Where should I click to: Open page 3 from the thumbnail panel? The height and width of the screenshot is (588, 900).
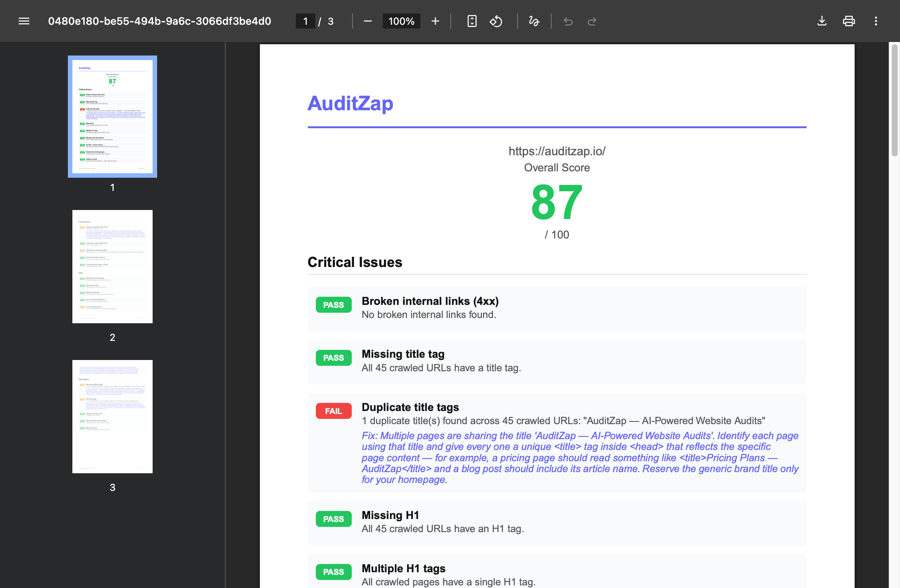click(112, 416)
